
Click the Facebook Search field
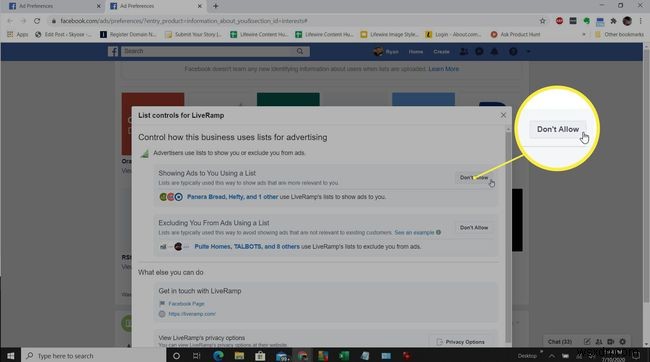pos(215,51)
